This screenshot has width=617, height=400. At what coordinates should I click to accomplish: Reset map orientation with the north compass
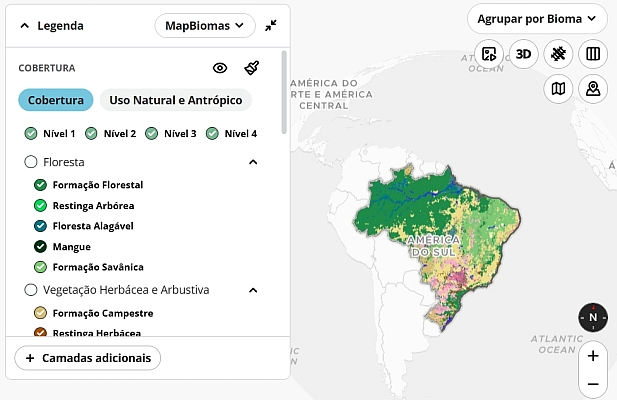[x=592, y=318]
